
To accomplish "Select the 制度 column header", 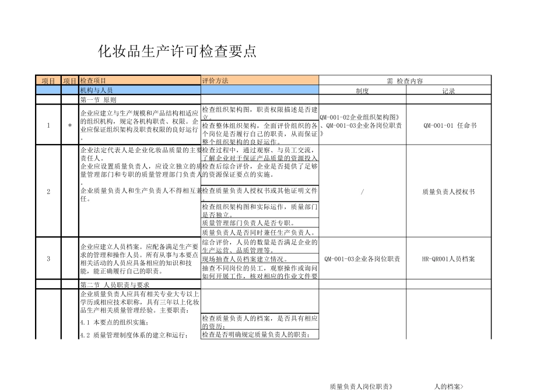I will [363, 90].
